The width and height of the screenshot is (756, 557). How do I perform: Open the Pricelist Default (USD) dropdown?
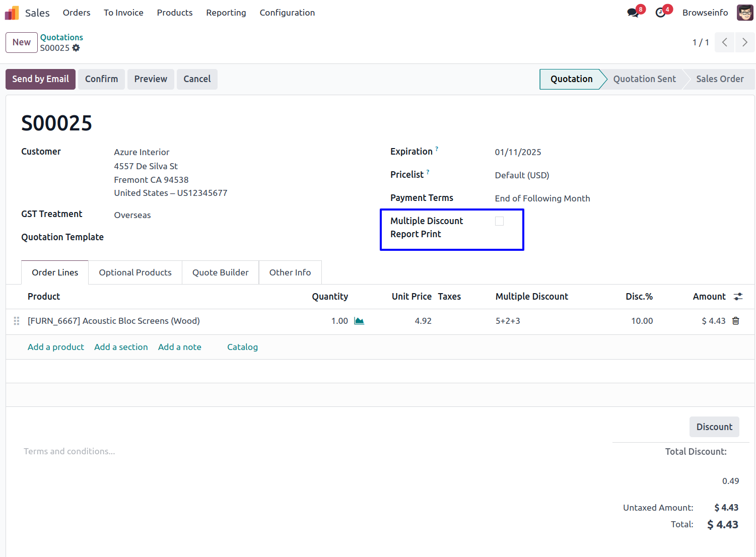point(522,175)
